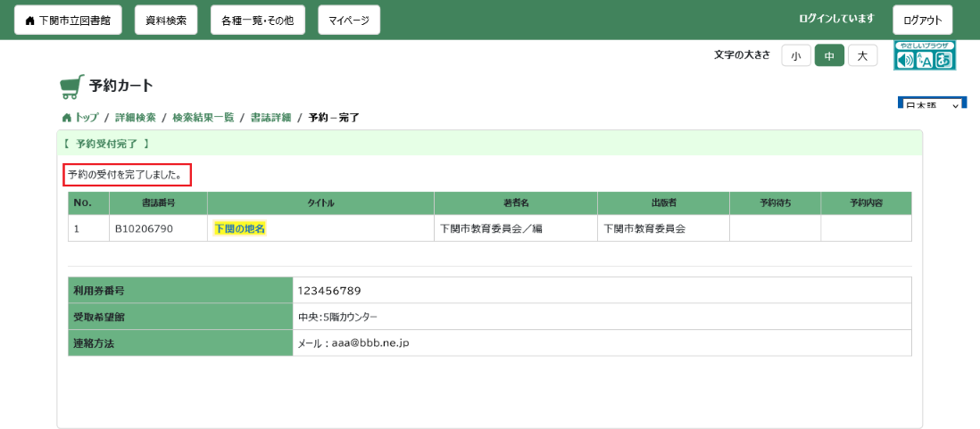Click the 予約－完了 breadcrumb text

335,118
